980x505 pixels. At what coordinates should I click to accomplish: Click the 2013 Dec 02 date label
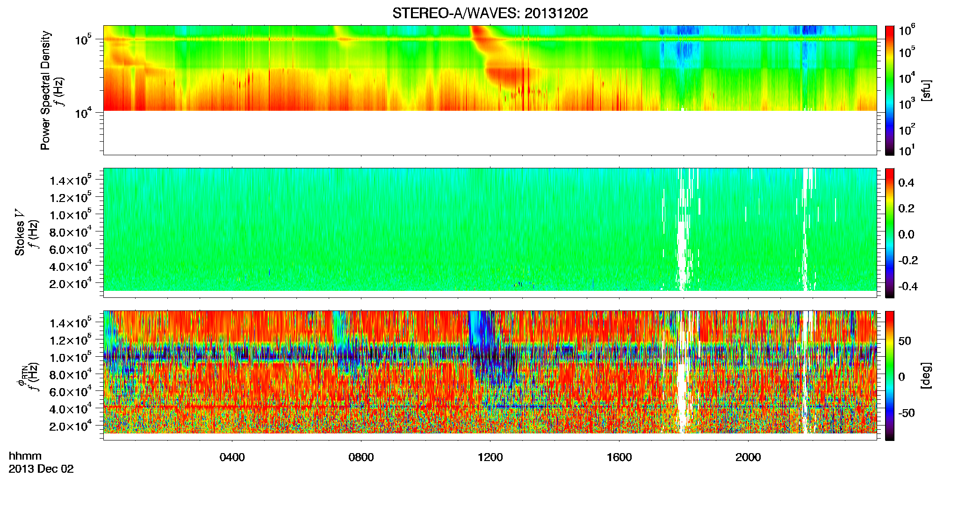[41, 469]
